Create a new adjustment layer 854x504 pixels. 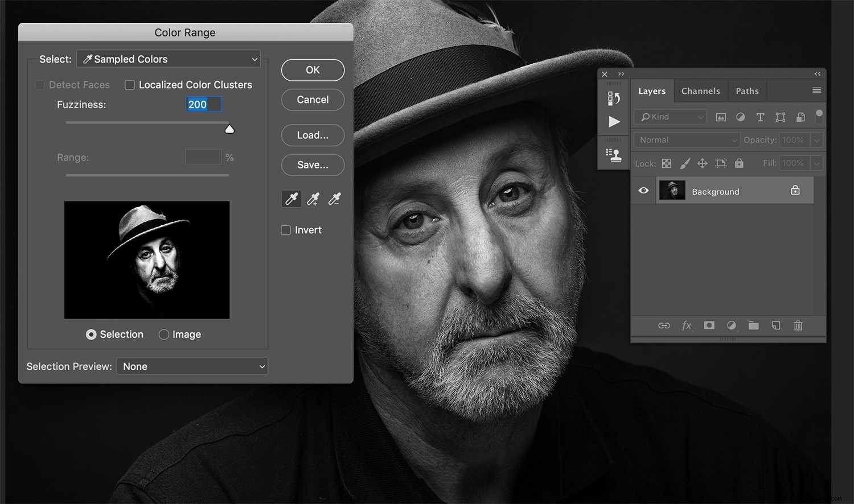click(x=732, y=325)
